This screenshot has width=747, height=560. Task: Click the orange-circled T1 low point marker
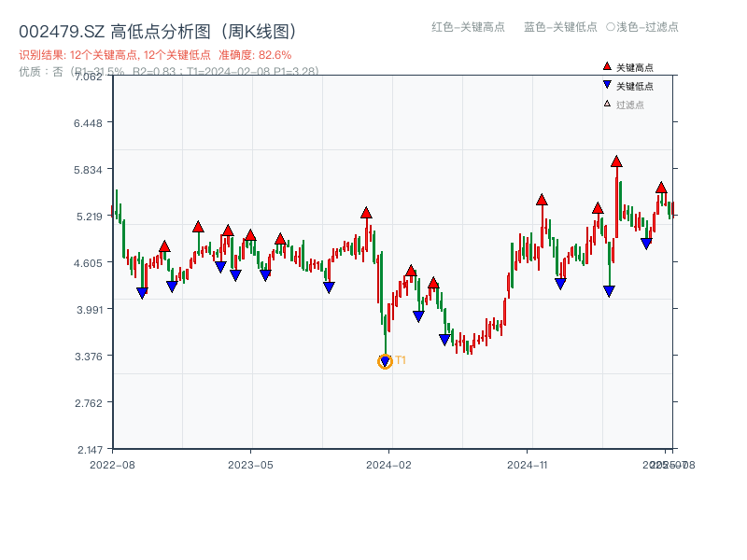385,362
